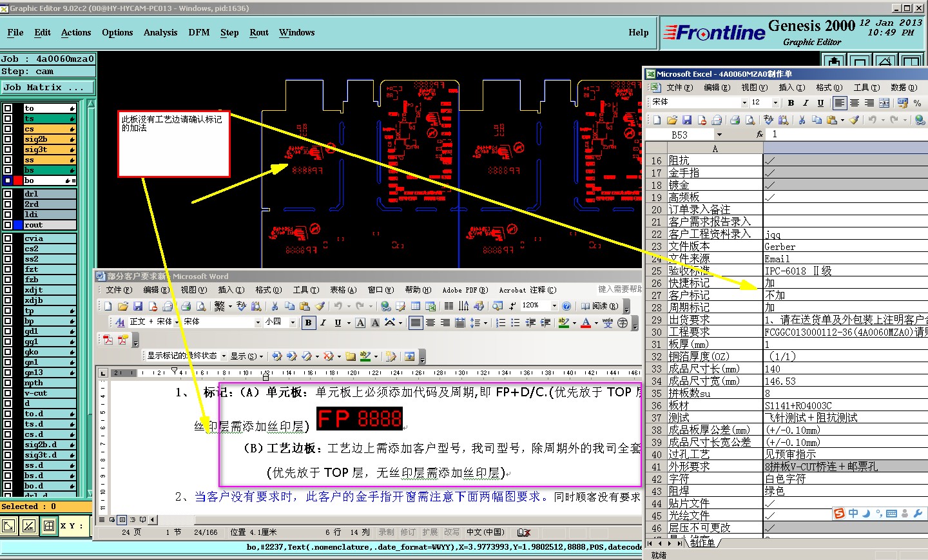Toggle checkbox for layer 'drl'
Screen dimensions: 928x560
8,194
